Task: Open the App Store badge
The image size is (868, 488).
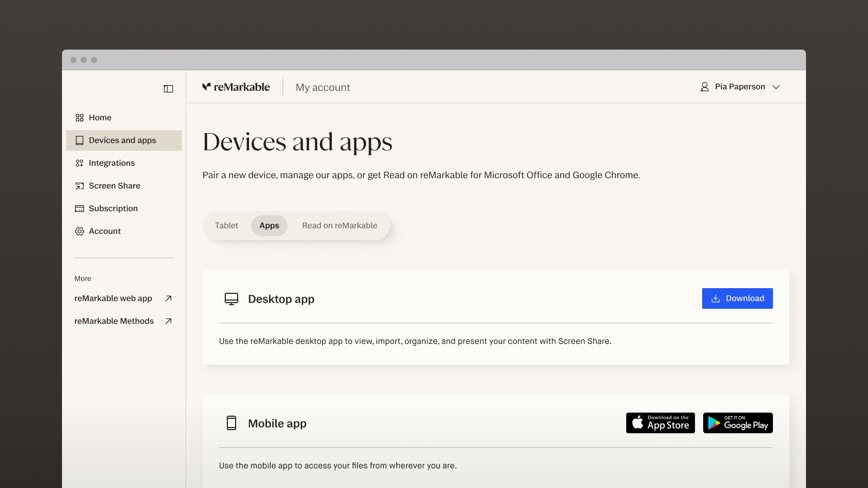Action: tap(660, 423)
